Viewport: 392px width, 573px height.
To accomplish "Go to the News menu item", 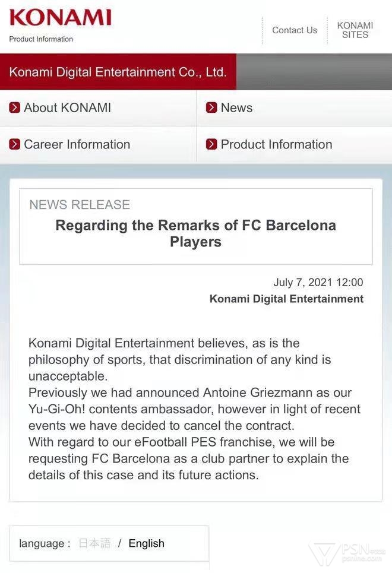I will [236, 108].
